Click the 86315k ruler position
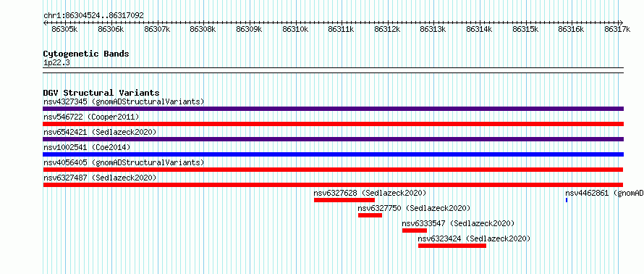Screen dimensions: 644x274 tap(526, 29)
